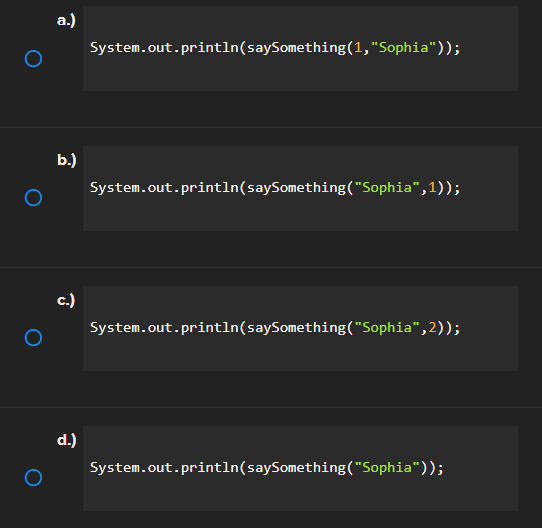This screenshot has width=542, height=528.
Task: Click the word System in option a's code
Action: click(115, 48)
